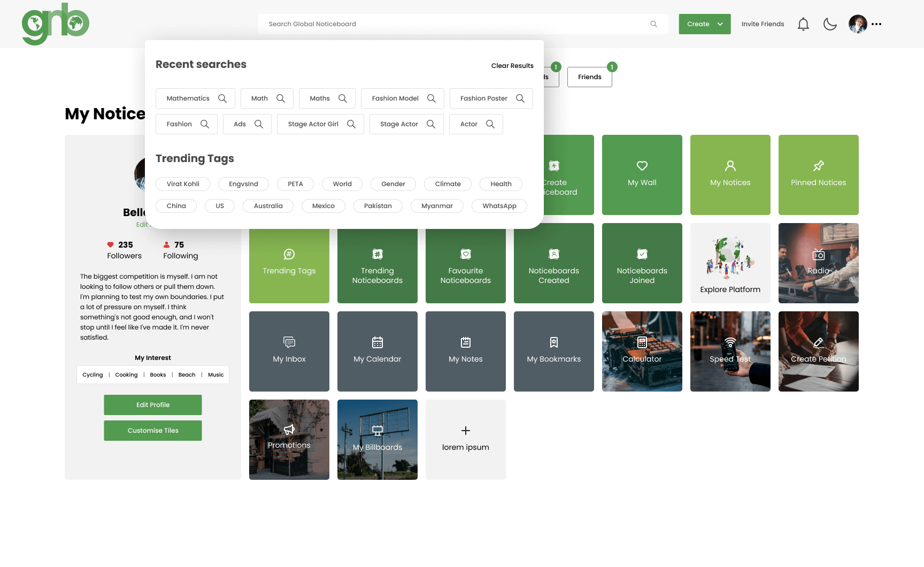
Task: Expand the Create dropdown button
Action: click(704, 24)
